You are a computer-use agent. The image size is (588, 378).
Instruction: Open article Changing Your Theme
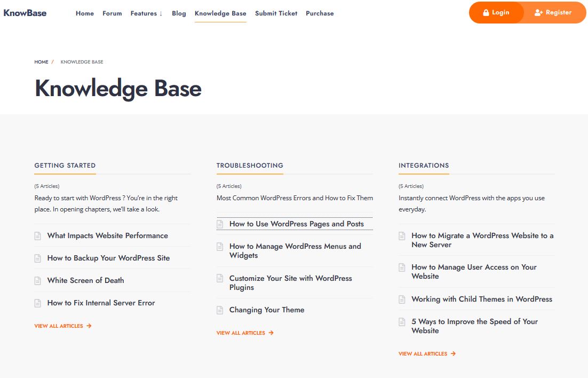(x=267, y=310)
